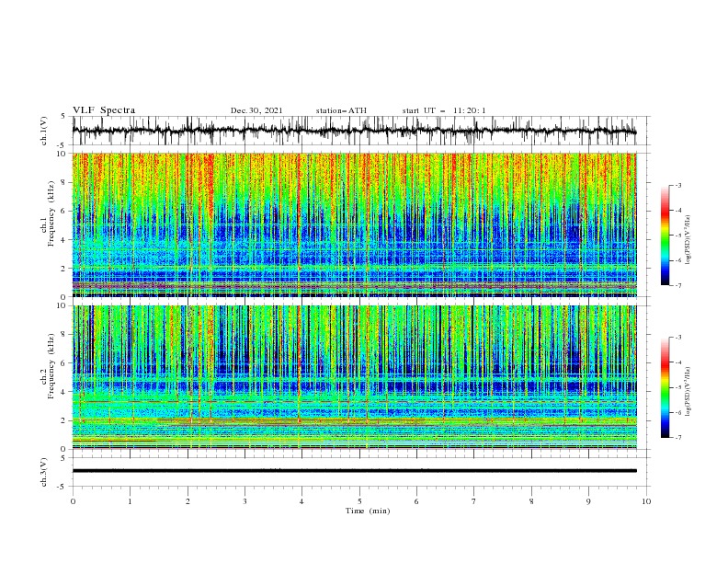Click the 'station=ATH' label

(341, 110)
